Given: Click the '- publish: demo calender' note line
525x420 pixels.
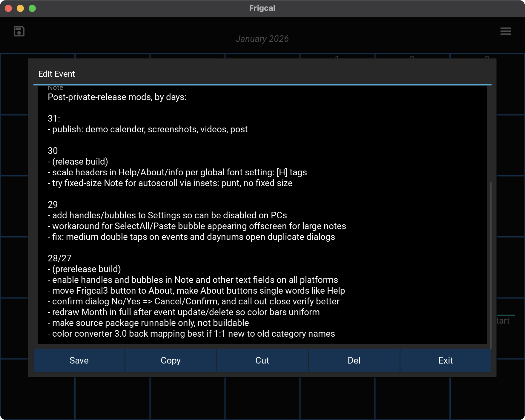Looking at the screenshot, I should point(148,129).
